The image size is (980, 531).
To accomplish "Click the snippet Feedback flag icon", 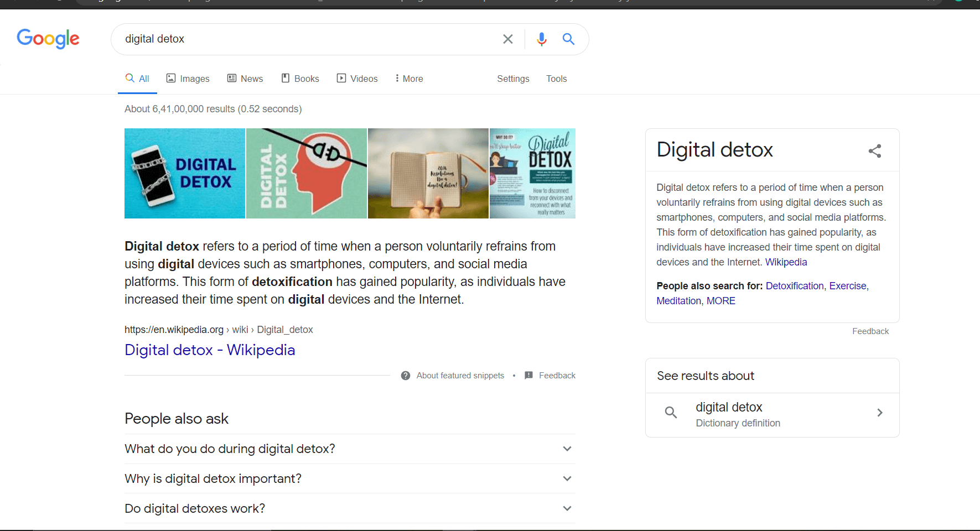I will 528,376.
